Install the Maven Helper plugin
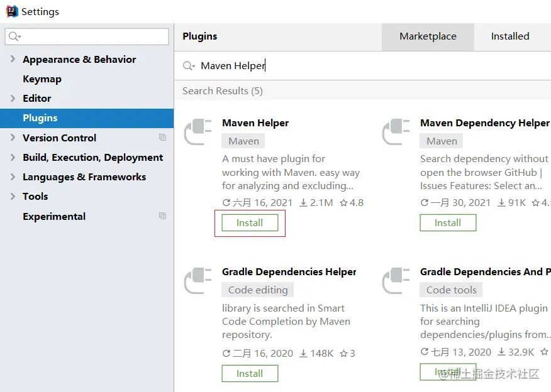 (x=250, y=223)
